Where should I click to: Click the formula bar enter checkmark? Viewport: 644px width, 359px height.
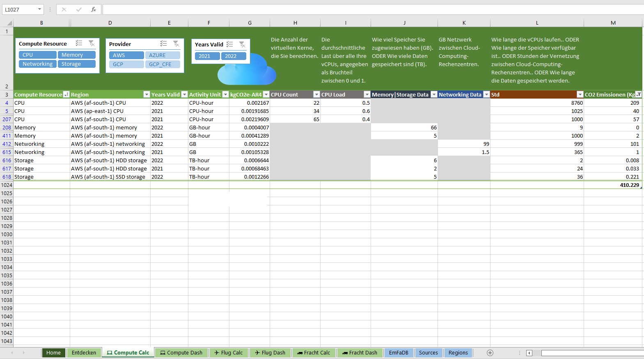click(79, 9)
